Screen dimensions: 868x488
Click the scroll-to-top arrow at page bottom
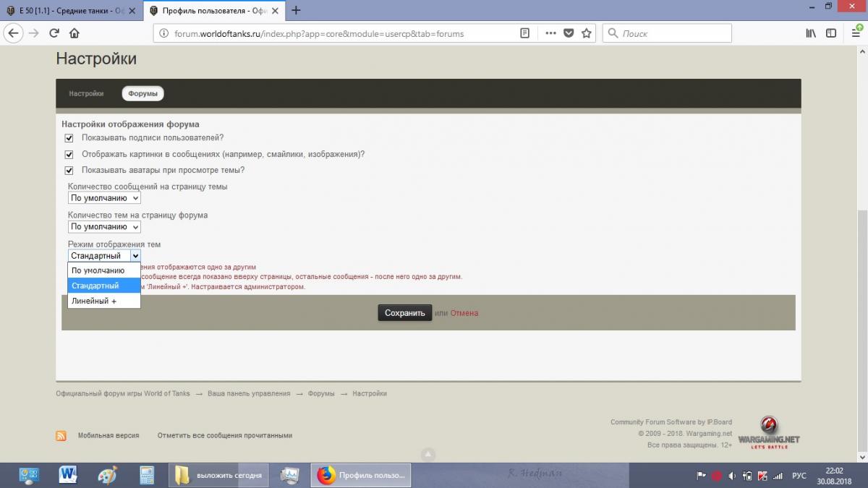427,455
